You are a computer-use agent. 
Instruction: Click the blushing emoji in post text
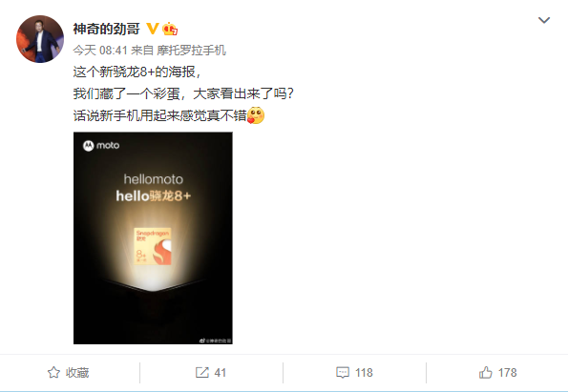point(256,115)
